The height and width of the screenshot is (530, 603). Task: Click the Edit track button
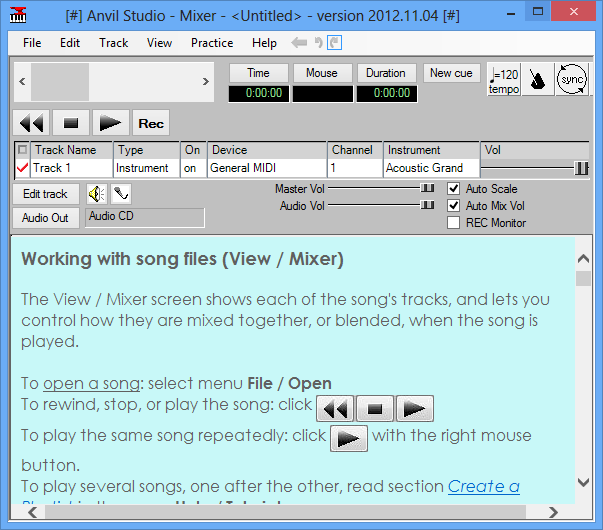[45, 194]
